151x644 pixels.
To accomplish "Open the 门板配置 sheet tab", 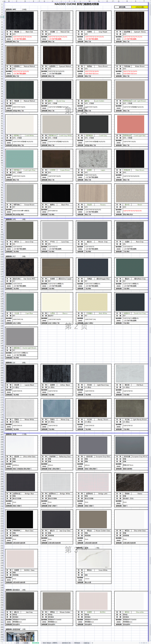I will click(x=26, y=642).
